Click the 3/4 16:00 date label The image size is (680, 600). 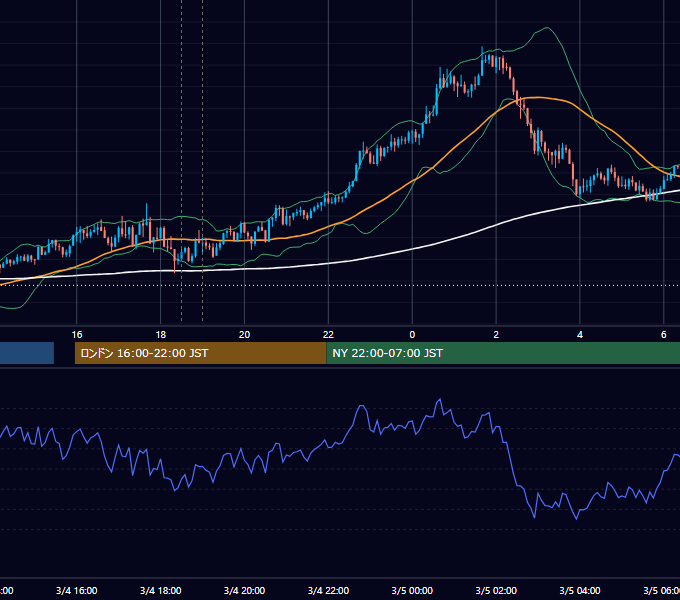[x=77, y=591]
